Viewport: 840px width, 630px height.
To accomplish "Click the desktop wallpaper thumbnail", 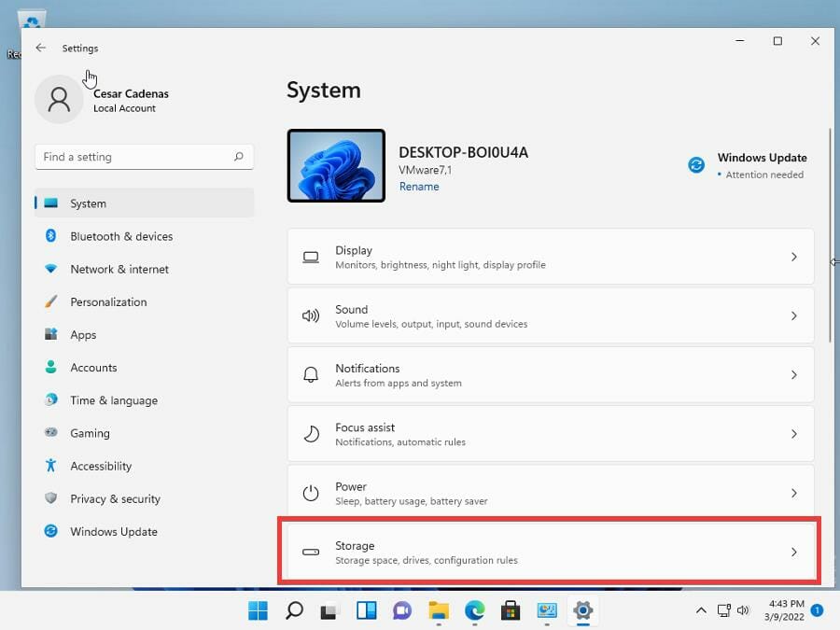I will coord(336,165).
